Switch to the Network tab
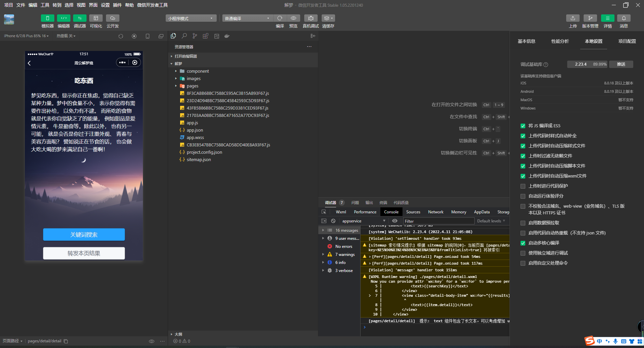Viewport: 644px width, 348px height. click(435, 212)
